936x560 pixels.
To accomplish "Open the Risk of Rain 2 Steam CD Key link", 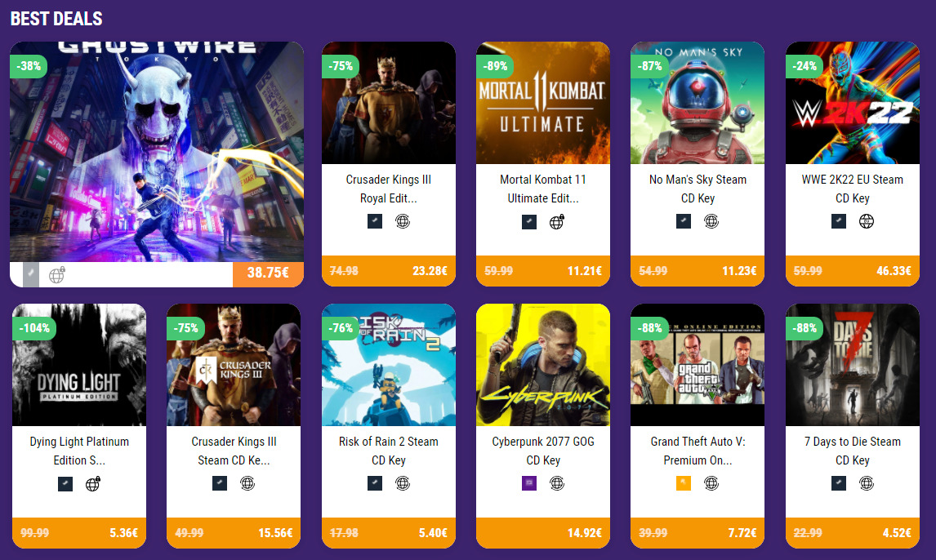I will pos(389,451).
